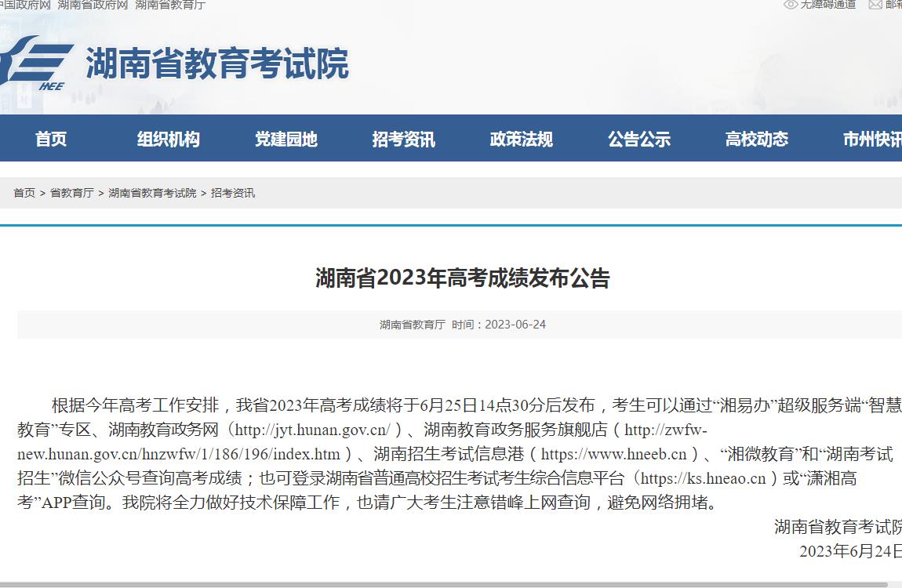
Task: Click 省教育厅 in breadcrumb trail
Action: point(72,193)
